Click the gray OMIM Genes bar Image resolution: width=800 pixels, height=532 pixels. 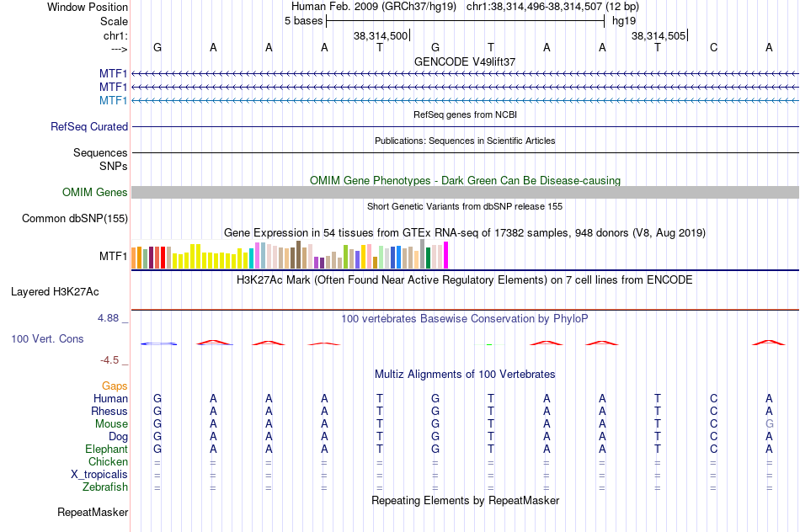[465, 192]
